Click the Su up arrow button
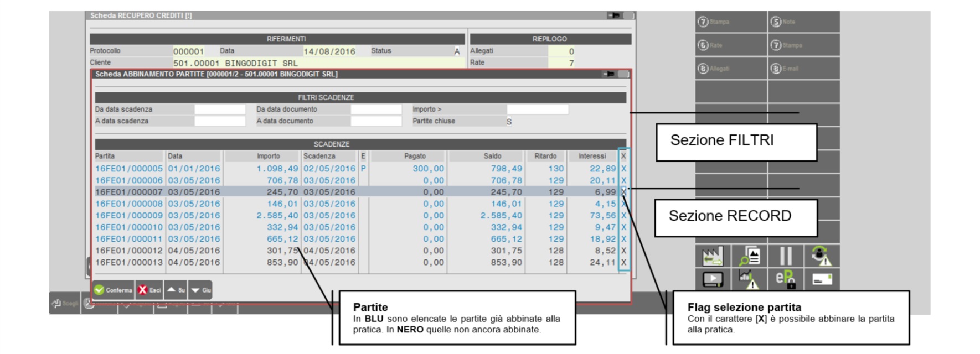This screenshot has width=980, height=354. (x=176, y=290)
